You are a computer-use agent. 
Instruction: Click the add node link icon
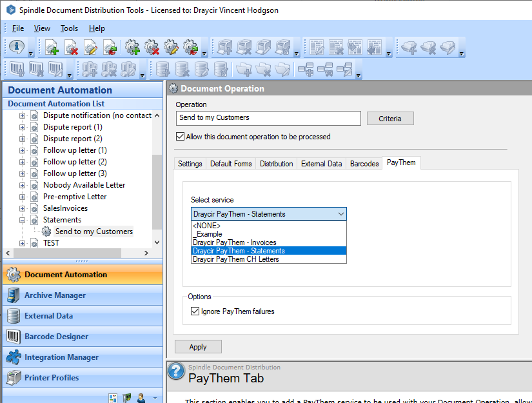point(306,69)
